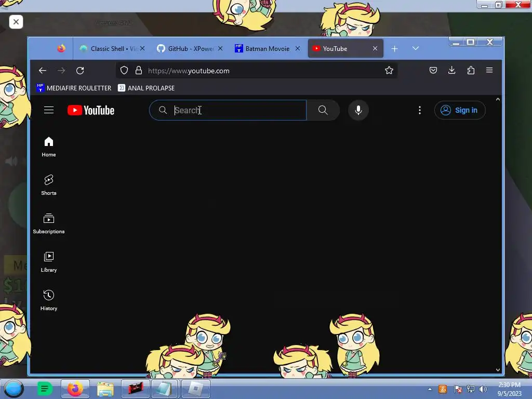532x399 pixels.
Task: Open the Windows Start orb
Action: (x=14, y=389)
